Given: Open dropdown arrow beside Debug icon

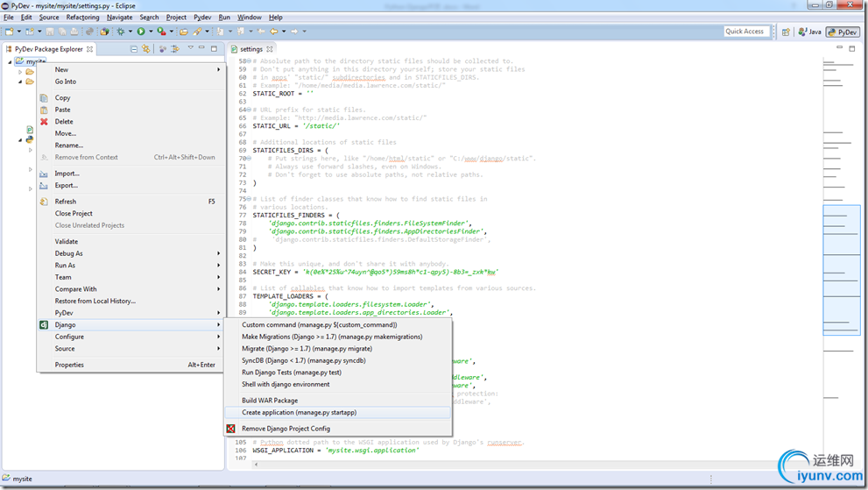Looking at the screenshot, I should click(131, 32).
